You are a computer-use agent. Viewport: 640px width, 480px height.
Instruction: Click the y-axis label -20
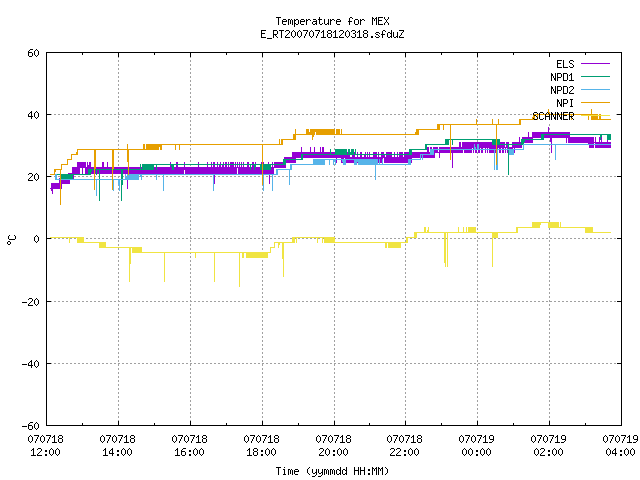(31, 302)
